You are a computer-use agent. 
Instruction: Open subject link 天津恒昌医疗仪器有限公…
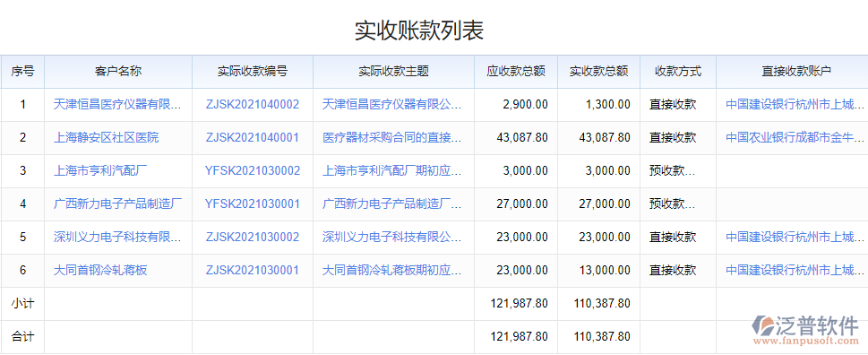pyautogui.click(x=392, y=104)
